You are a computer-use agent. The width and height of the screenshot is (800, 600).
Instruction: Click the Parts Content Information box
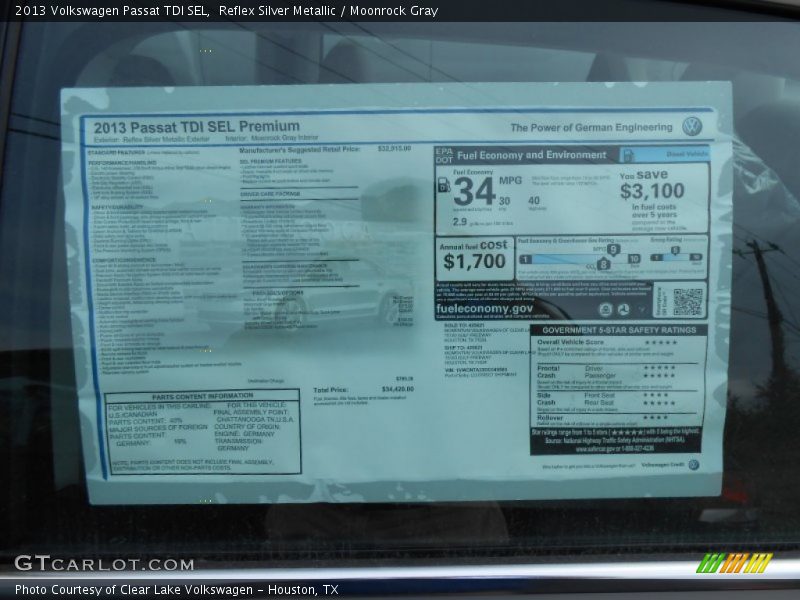tap(203, 432)
